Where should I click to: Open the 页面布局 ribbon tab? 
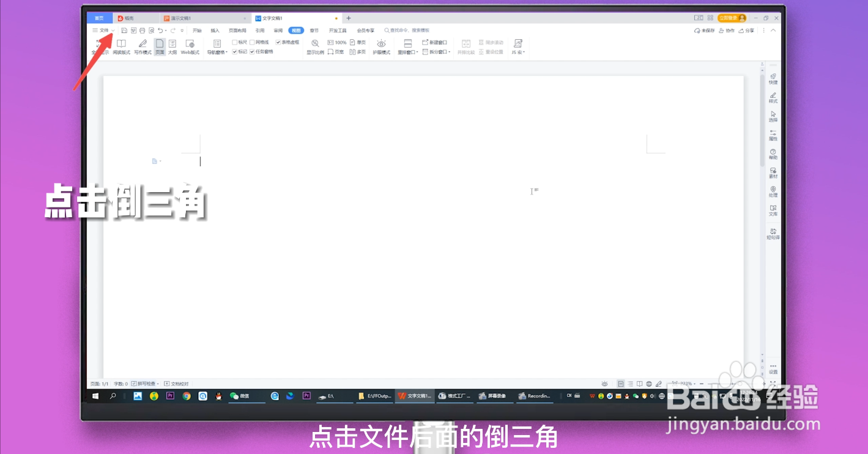(237, 30)
